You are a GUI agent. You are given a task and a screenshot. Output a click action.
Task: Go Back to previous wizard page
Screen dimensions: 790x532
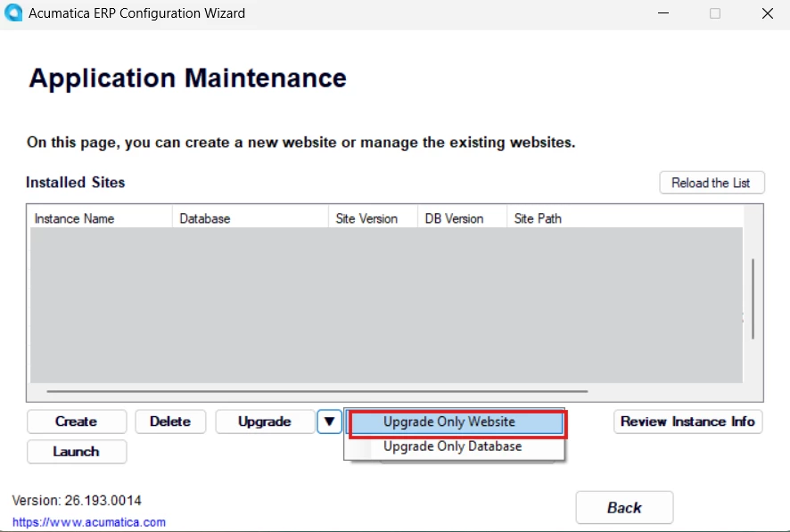point(624,507)
